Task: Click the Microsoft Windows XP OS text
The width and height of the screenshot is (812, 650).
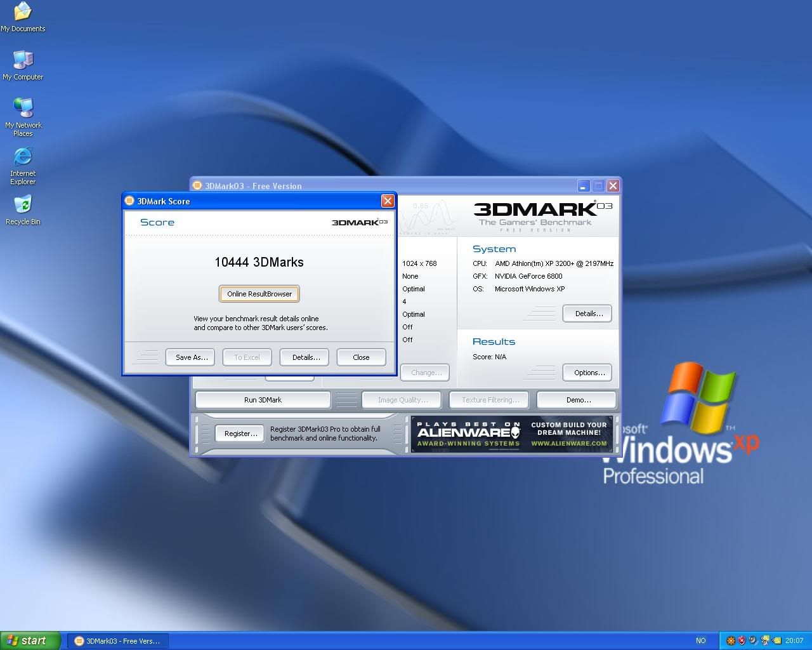Action: tap(530, 289)
